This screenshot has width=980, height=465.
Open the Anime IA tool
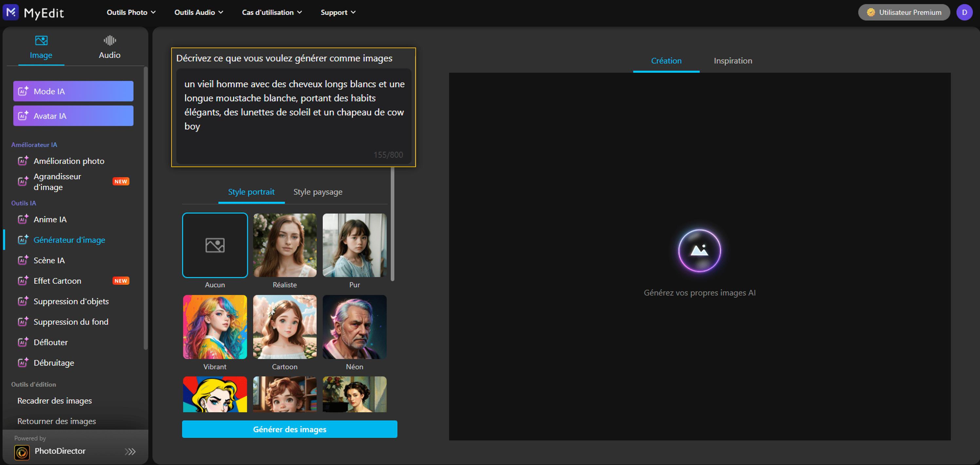50,219
